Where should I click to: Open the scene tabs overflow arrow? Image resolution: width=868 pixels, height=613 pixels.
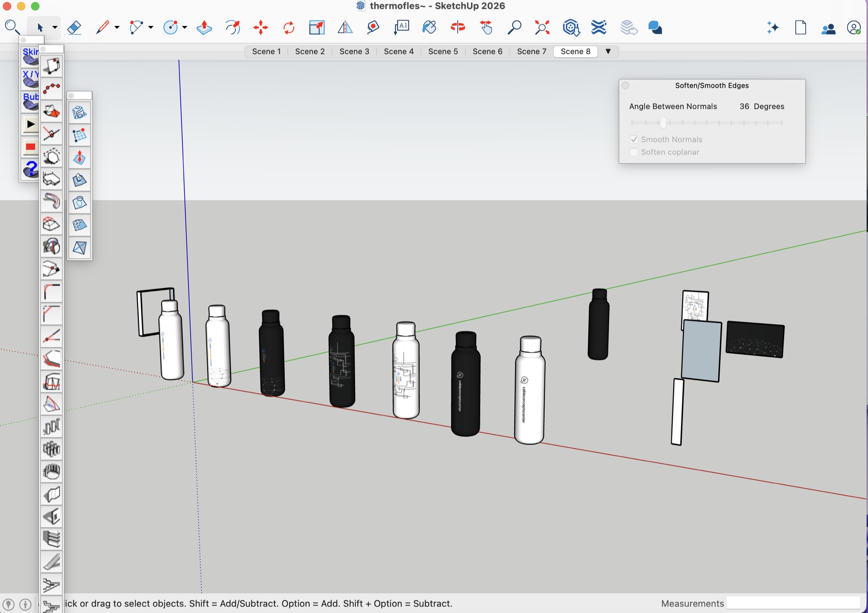(608, 51)
